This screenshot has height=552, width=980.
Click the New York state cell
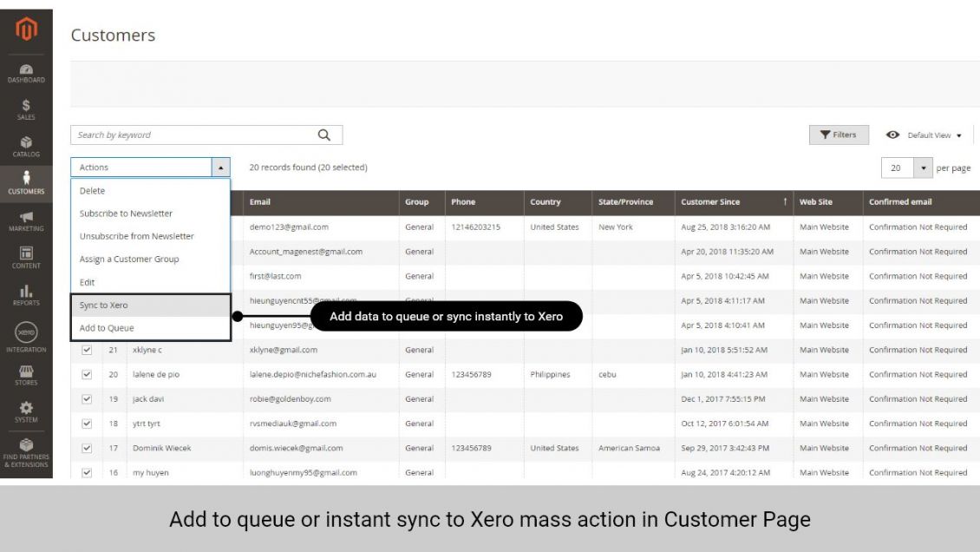[x=615, y=227]
